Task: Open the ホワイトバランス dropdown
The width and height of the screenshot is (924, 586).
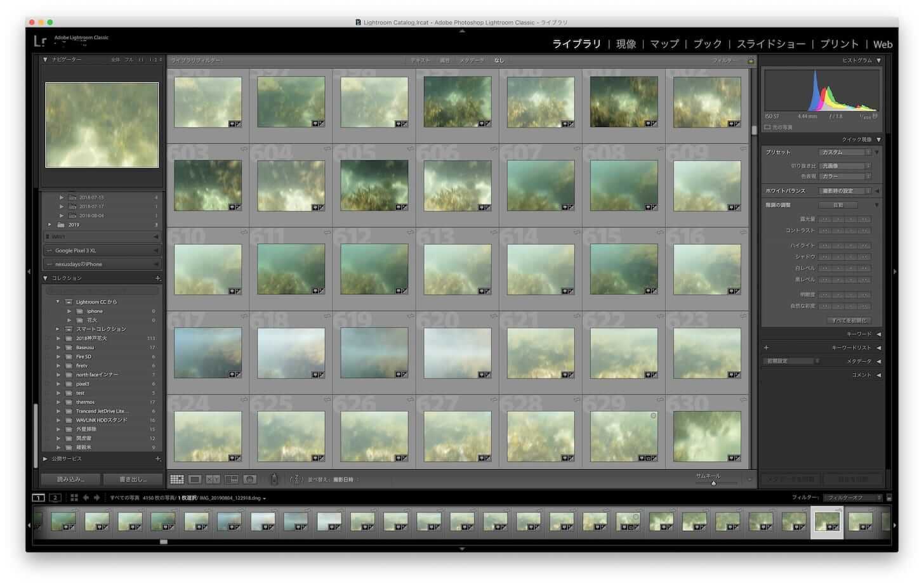Action: coord(845,191)
